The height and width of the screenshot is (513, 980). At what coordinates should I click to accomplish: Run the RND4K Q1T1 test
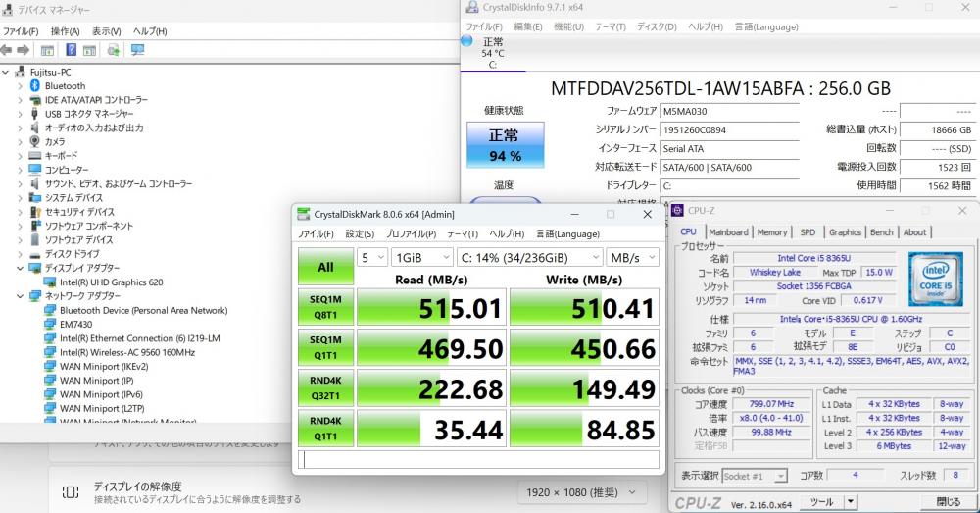click(325, 429)
